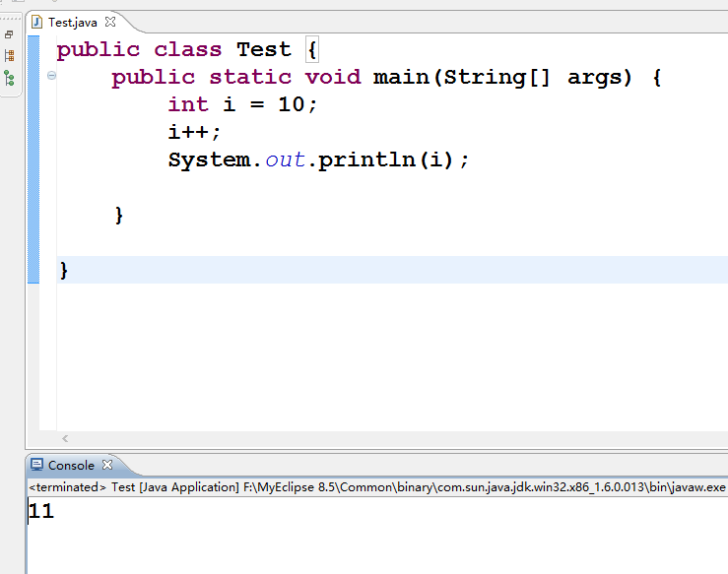Click the 'String[]' parameter type

[x=496, y=77]
